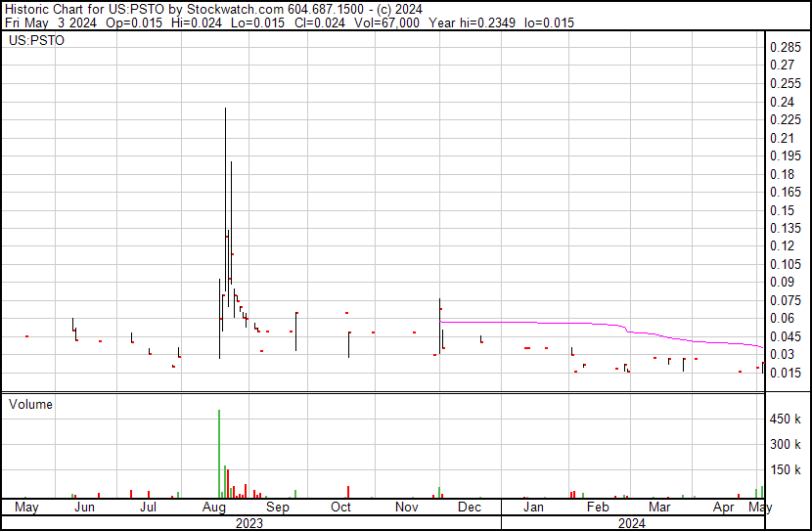
Task: Click the Op=0.015 opening price value
Action: 134,22
